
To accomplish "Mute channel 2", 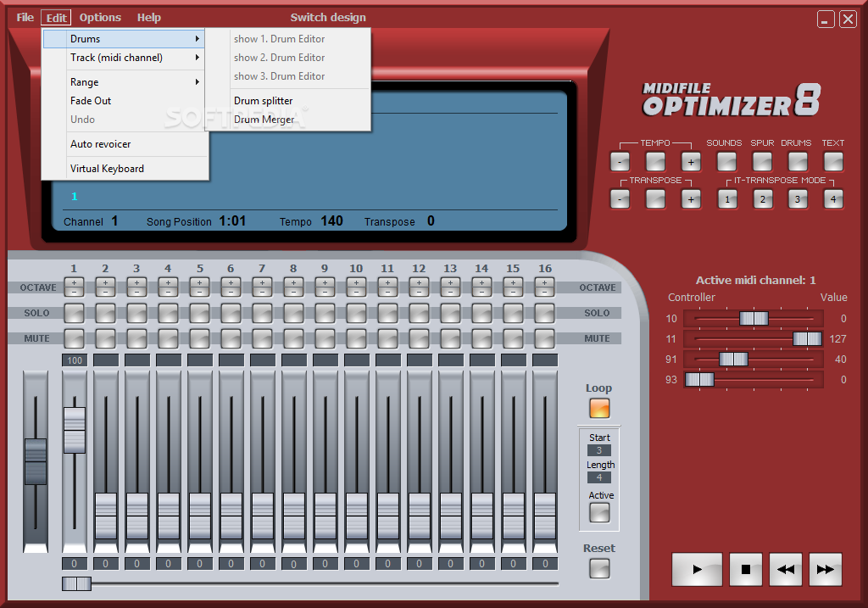I will click(x=105, y=338).
